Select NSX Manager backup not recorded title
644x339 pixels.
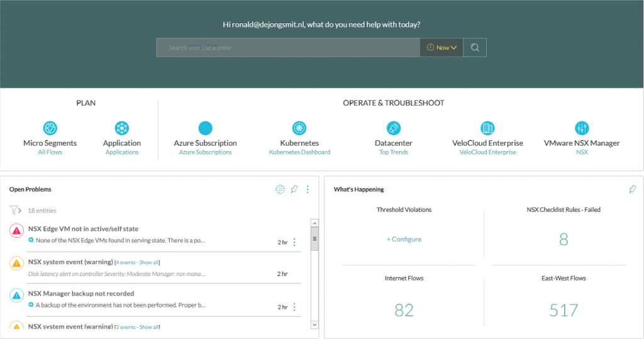pos(81,293)
